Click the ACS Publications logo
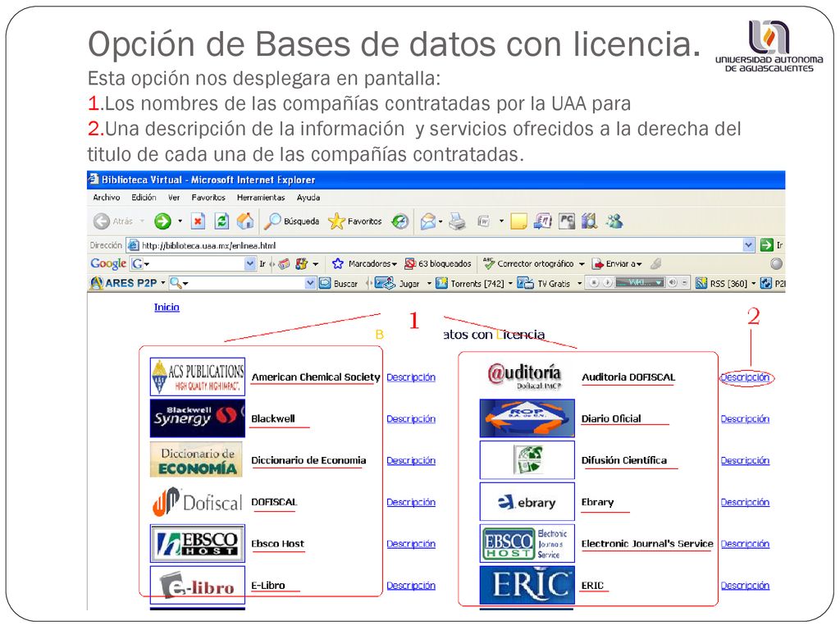The image size is (840, 630). (198, 377)
